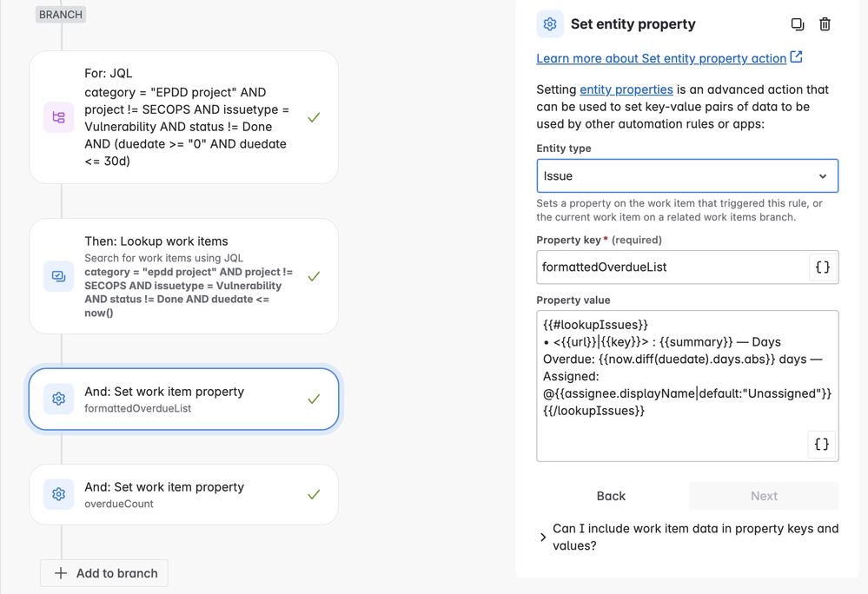Screen dimensions: 868x594
Task: Click the Lookup work items icon
Action: point(59,276)
